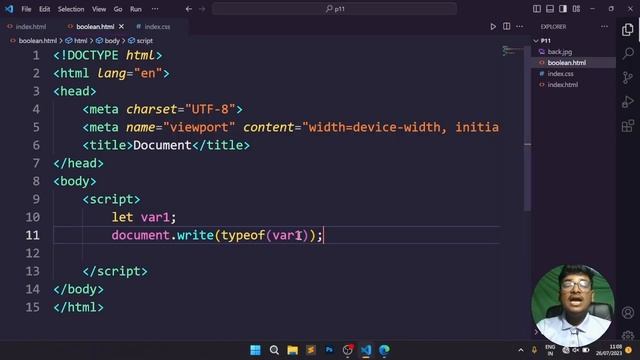This screenshot has height=360, width=640.
Task: Open the Manage gear icon
Action: pos(628,336)
